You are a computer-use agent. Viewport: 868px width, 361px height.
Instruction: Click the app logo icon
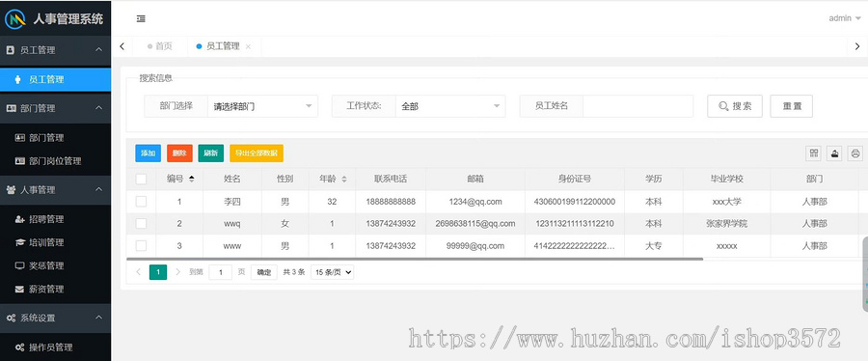14,19
